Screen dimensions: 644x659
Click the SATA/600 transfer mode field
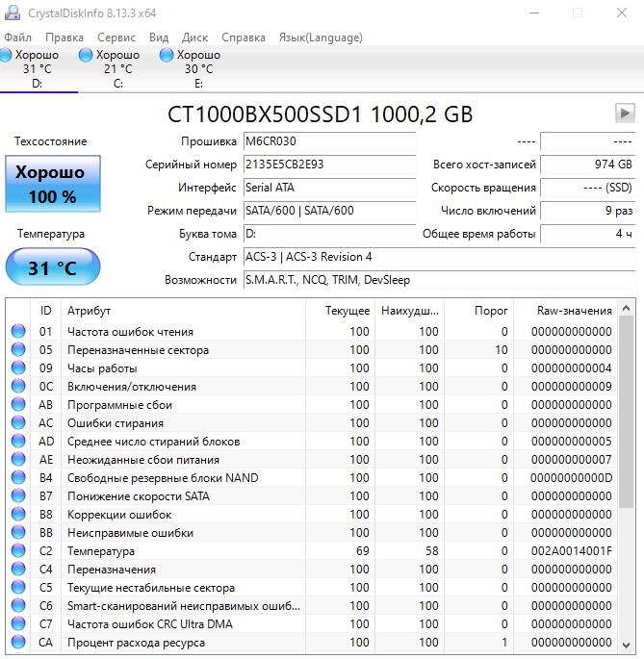[330, 211]
